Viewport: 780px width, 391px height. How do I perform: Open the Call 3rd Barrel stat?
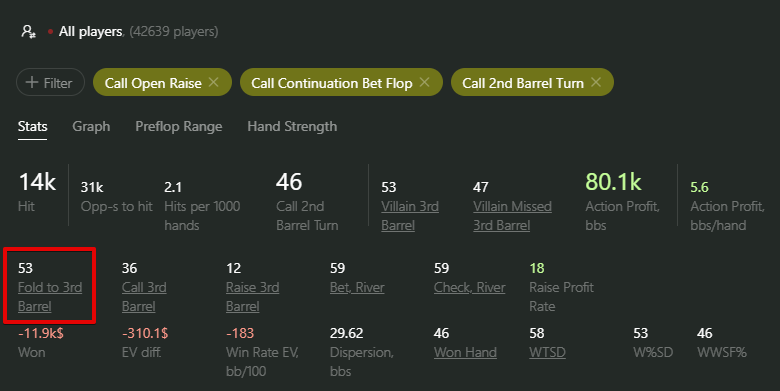pos(144,296)
